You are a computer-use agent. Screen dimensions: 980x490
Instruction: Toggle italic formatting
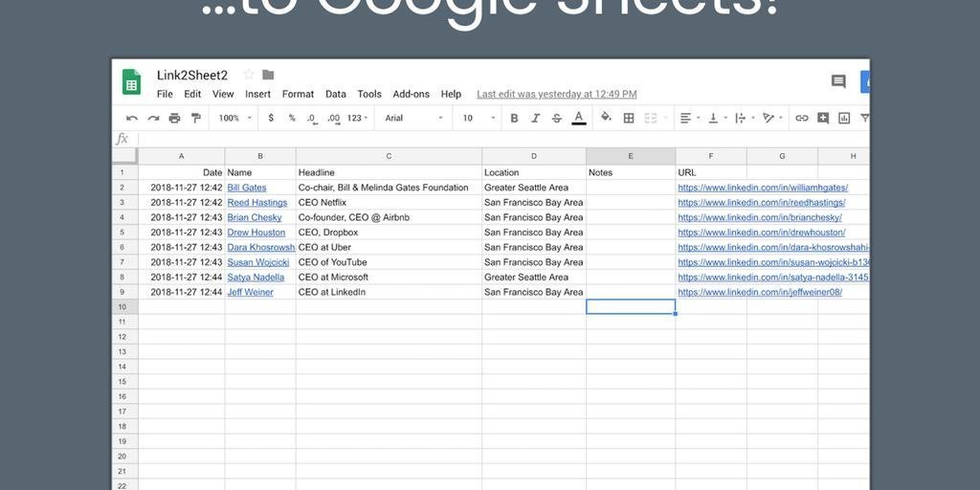point(535,118)
